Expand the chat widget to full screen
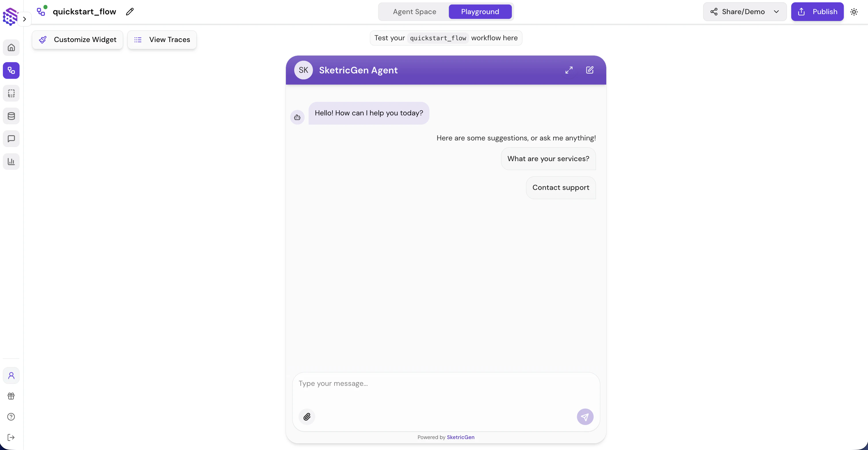868x450 pixels. pos(569,70)
